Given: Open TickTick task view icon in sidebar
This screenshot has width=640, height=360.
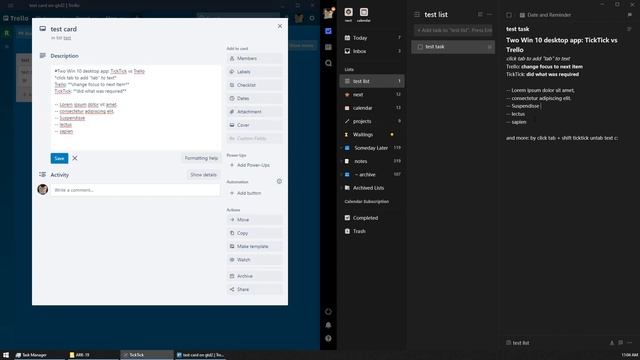Looking at the screenshot, I should (329, 31).
